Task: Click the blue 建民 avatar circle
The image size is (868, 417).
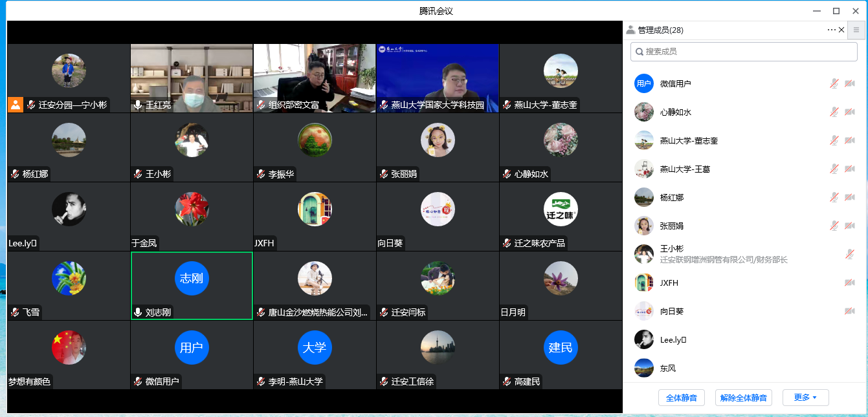Action: coord(561,348)
